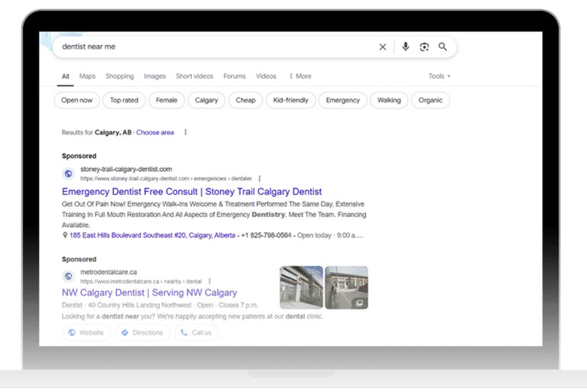Click the map pin icon before the address

[65, 235]
